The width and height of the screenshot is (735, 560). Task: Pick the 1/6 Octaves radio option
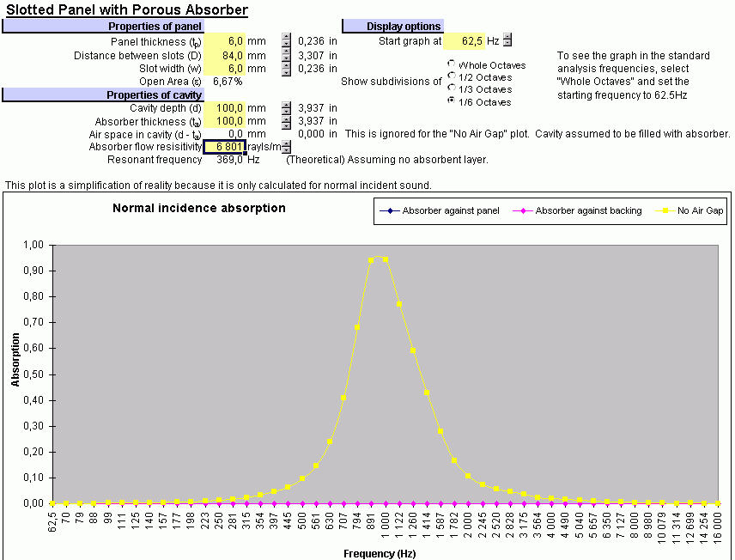point(452,101)
